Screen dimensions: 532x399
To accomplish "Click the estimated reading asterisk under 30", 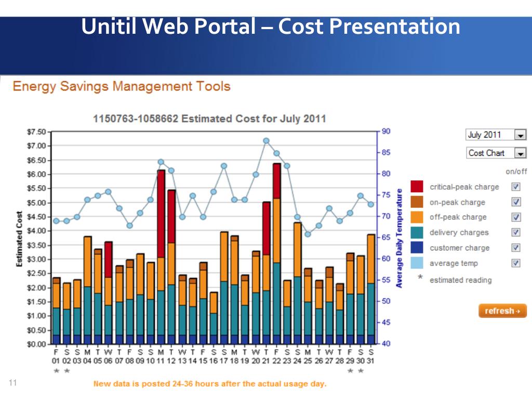I will [x=361, y=371].
